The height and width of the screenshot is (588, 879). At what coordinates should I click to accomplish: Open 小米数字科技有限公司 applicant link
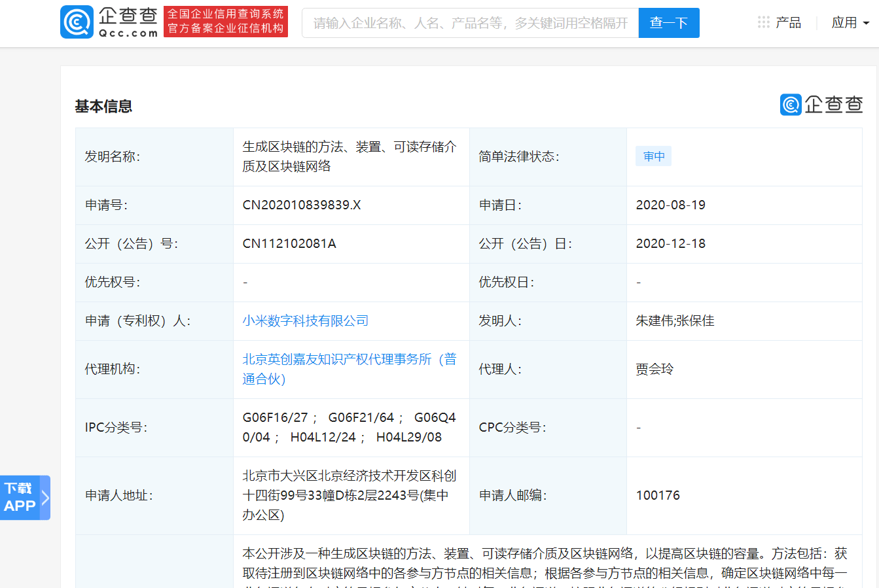click(306, 320)
